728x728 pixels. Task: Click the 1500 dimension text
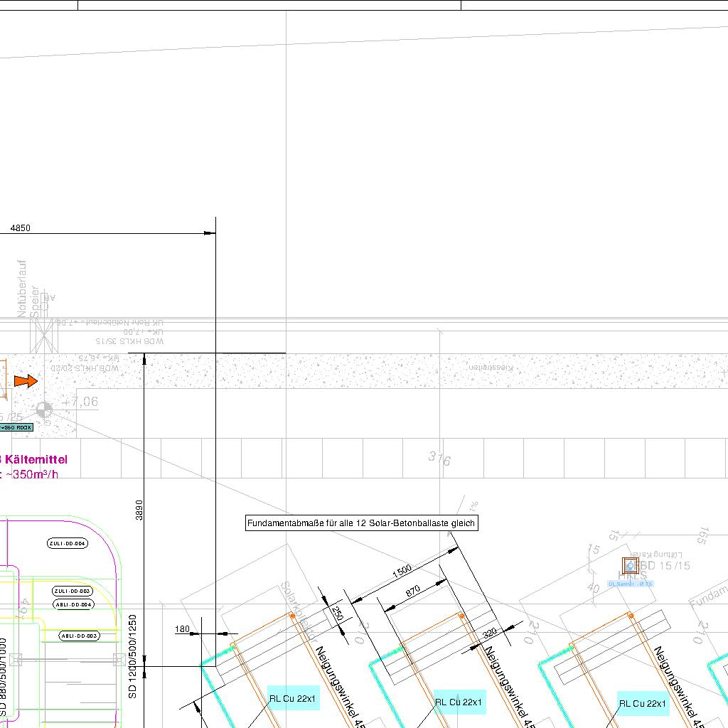402,572
